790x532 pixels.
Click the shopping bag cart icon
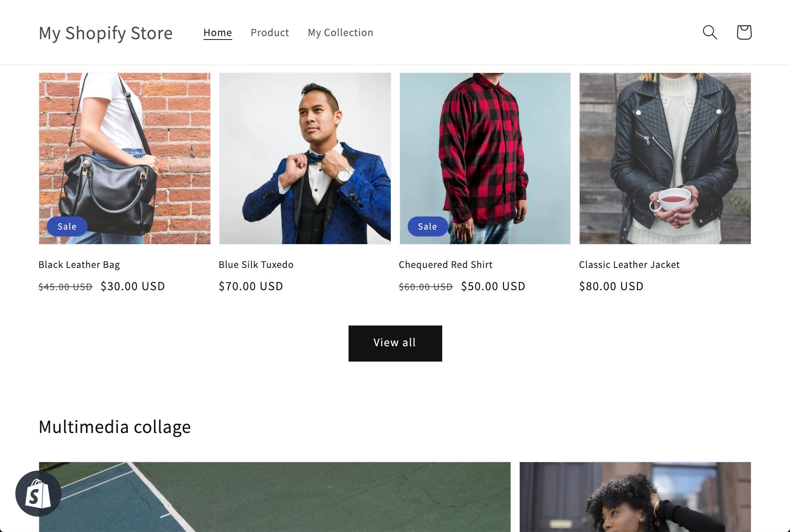[x=744, y=32]
